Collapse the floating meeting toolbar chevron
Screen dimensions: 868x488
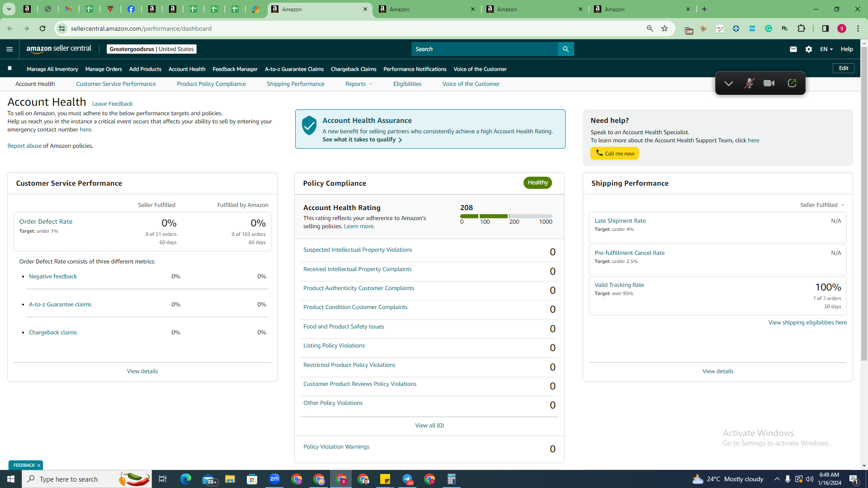728,84
